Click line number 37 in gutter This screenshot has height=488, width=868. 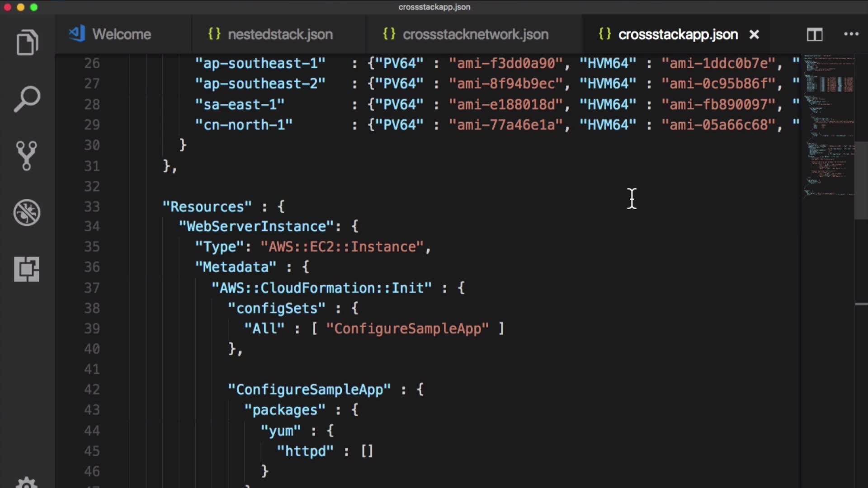[92, 288]
